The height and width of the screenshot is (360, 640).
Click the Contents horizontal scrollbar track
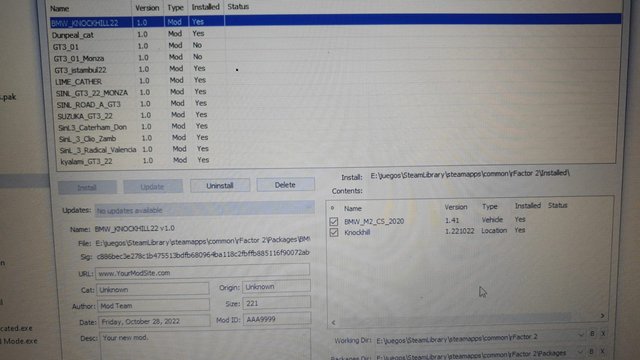(x=467, y=319)
